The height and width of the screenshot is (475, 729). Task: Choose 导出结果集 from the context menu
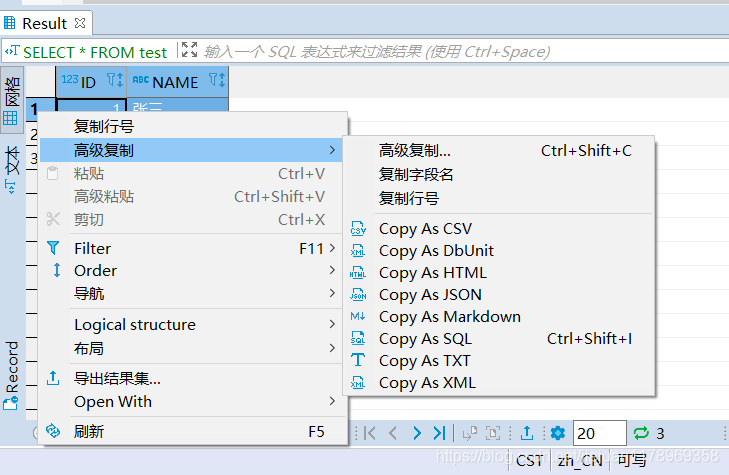pos(117,379)
